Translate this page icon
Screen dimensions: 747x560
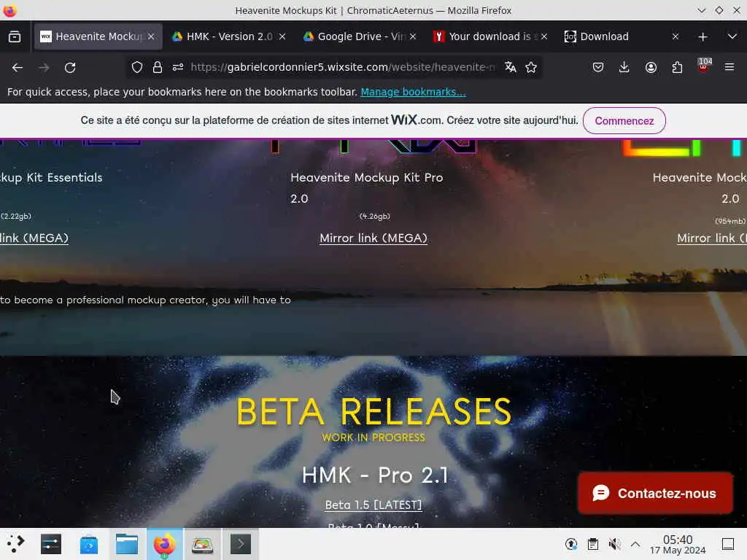tap(510, 68)
